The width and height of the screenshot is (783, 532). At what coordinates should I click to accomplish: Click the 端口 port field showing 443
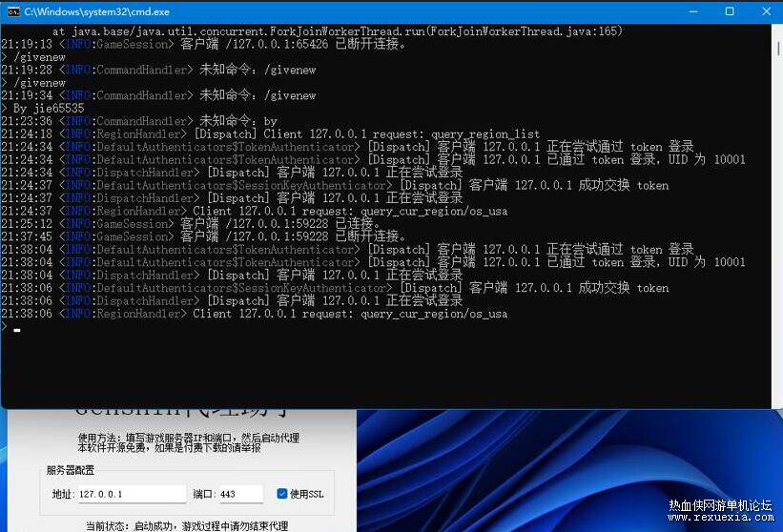pos(240,494)
